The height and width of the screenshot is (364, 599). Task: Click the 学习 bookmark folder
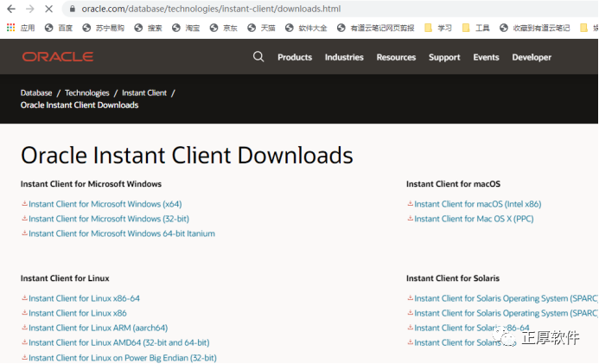(x=439, y=28)
